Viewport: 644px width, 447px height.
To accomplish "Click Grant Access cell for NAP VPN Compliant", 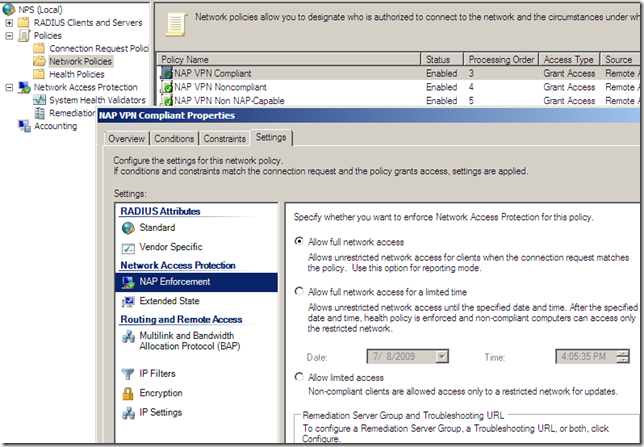I will coord(569,74).
